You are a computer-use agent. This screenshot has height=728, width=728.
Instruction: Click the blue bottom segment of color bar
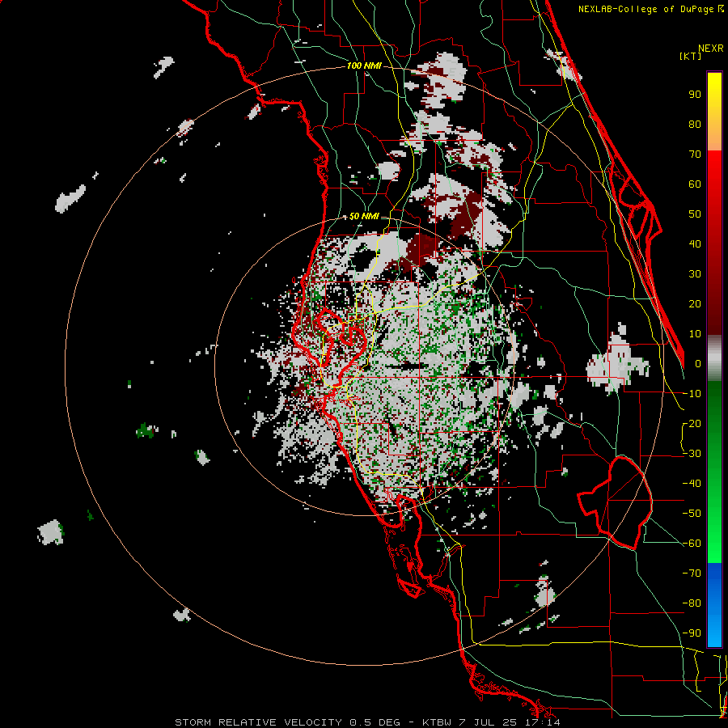(714, 605)
